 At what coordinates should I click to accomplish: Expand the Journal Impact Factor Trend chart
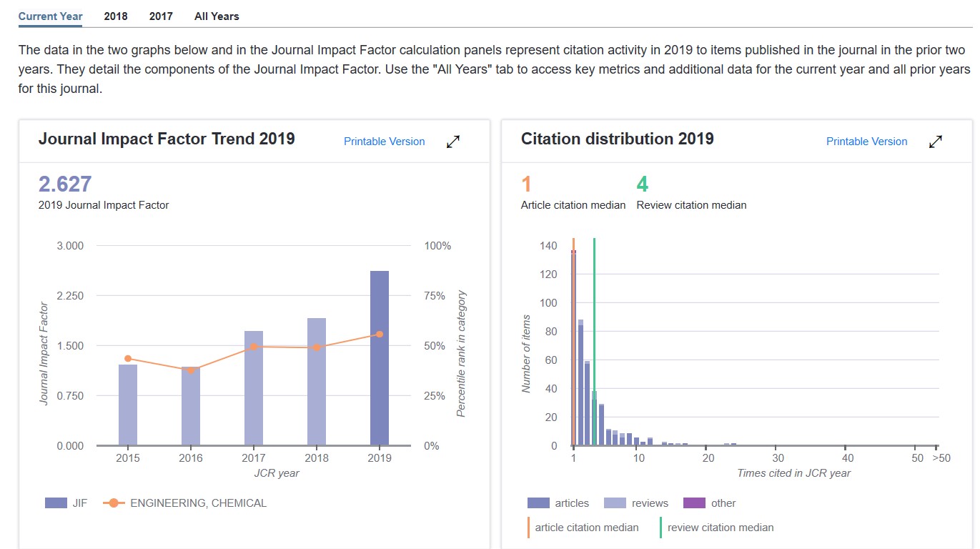pyautogui.click(x=452, y=142)
